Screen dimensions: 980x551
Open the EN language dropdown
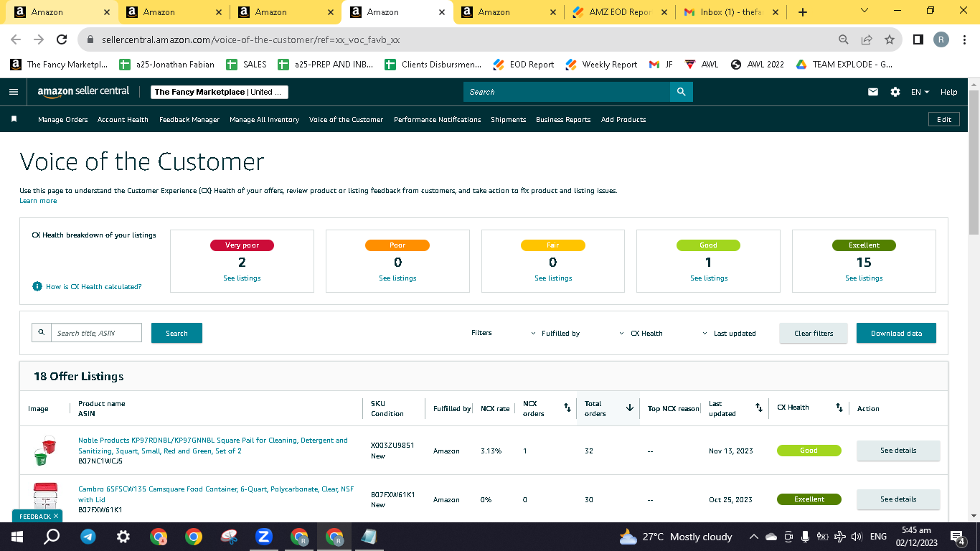920,92
